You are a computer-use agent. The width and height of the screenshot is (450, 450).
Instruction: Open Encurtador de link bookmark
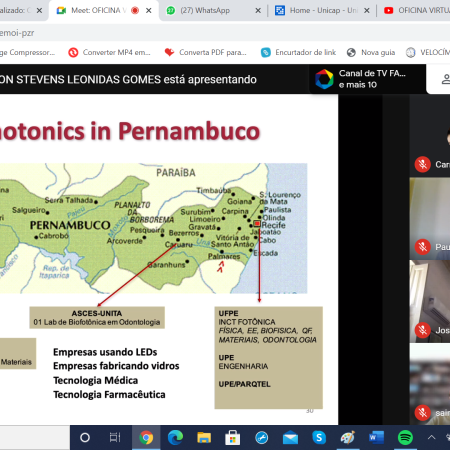[299, 52]
